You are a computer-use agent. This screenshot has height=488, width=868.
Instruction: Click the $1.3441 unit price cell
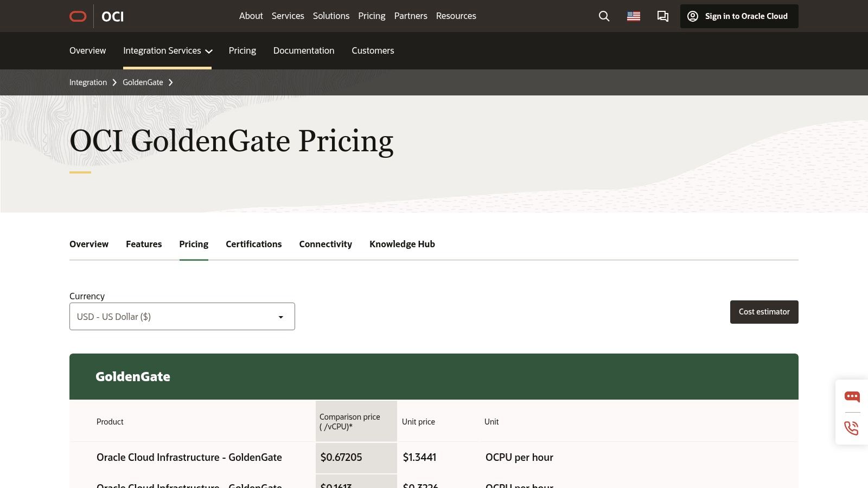(x=419, y=457)
